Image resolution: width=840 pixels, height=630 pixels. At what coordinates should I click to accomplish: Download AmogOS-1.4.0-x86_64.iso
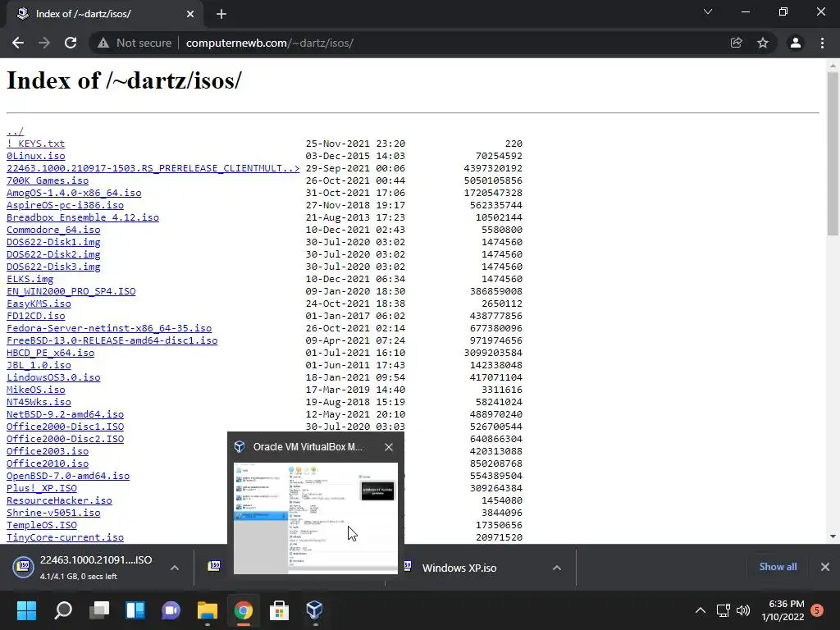coord(74,193)
